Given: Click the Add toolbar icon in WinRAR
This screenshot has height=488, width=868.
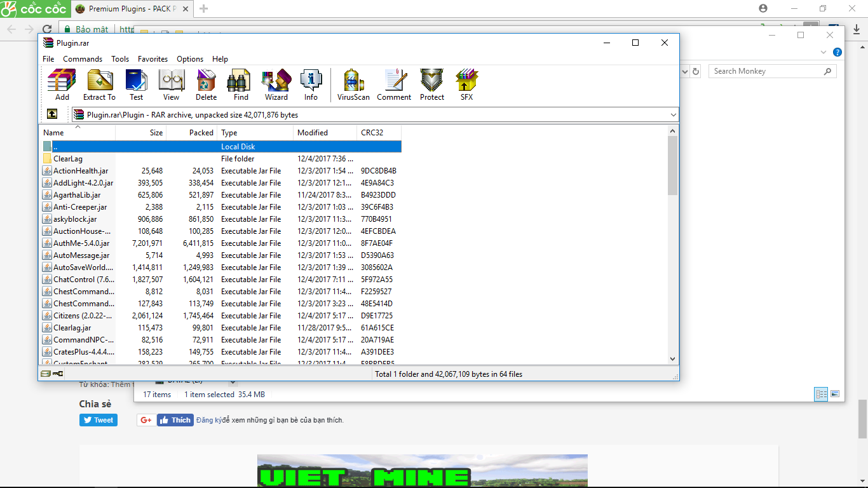Looking at the screenshot, I should 62,85.
